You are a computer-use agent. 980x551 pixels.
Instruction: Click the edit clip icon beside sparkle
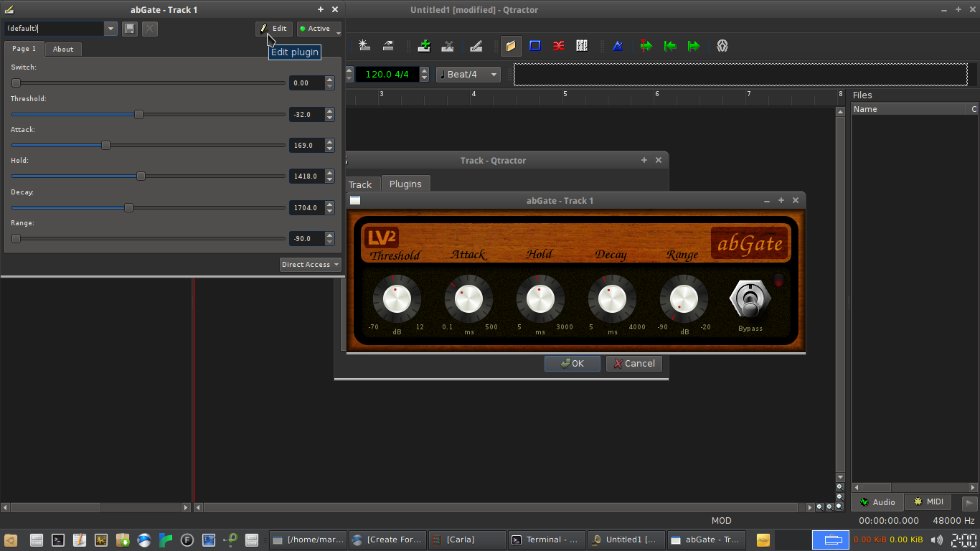click(x=388, y=46)
